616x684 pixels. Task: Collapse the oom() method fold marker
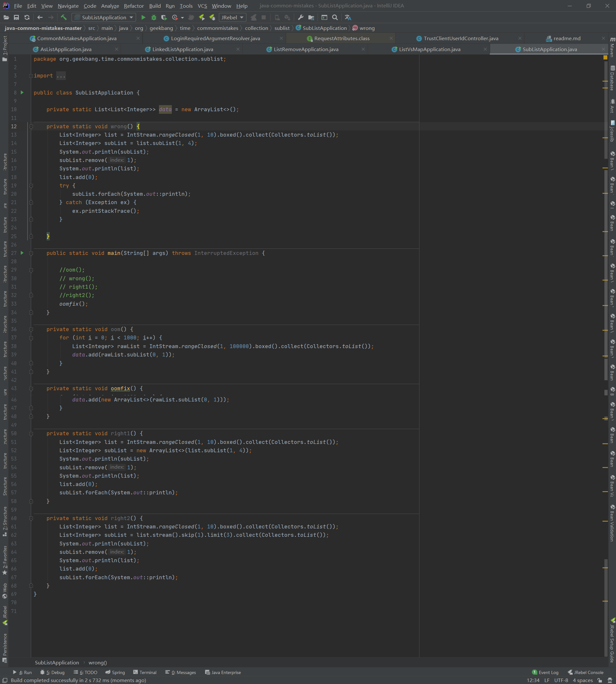31,330
